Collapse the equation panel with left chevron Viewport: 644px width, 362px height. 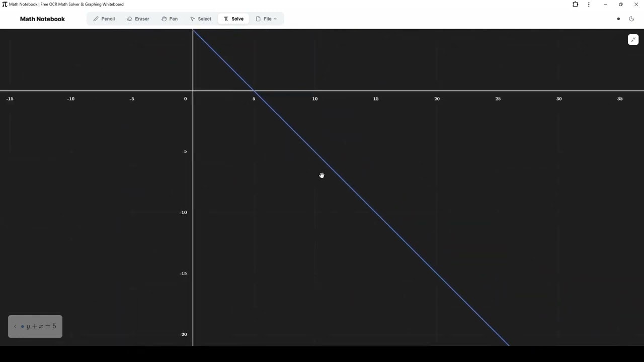15,326
